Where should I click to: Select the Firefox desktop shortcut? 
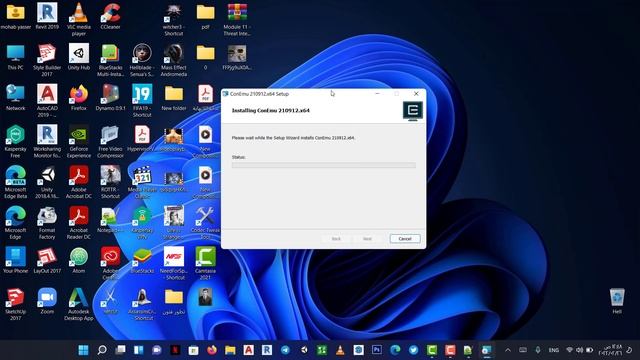79,98
